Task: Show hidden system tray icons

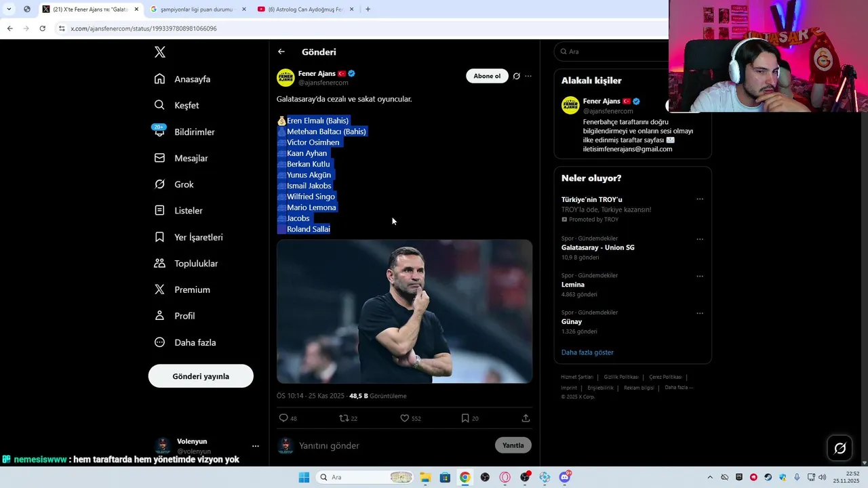Action: tap(710, 477)
